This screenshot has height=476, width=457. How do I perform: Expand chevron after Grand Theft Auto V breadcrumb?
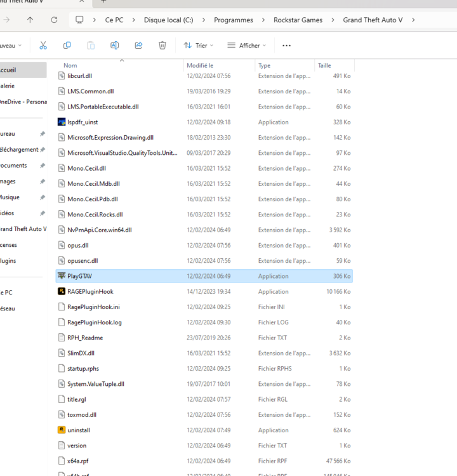coord(413,20)
